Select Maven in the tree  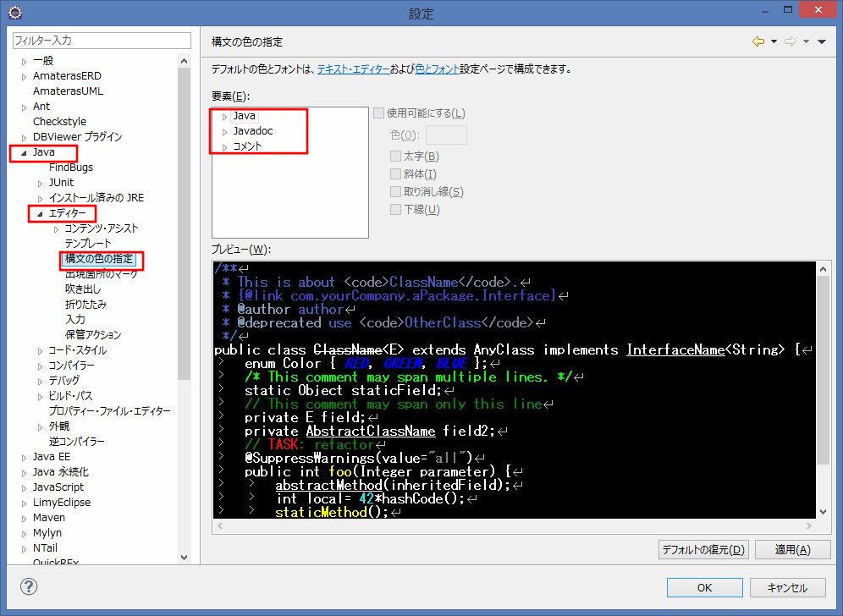click(x=49, y=518)
